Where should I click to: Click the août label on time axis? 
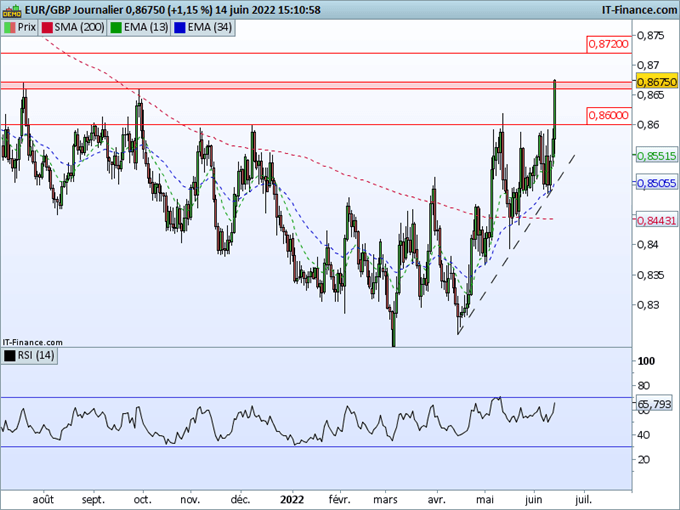43,500
